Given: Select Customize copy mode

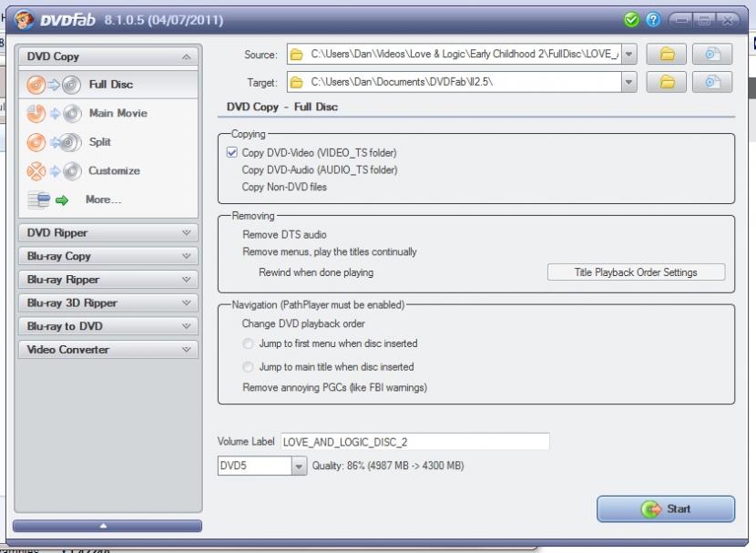Looking at the screenshot, I should [108, 171].
